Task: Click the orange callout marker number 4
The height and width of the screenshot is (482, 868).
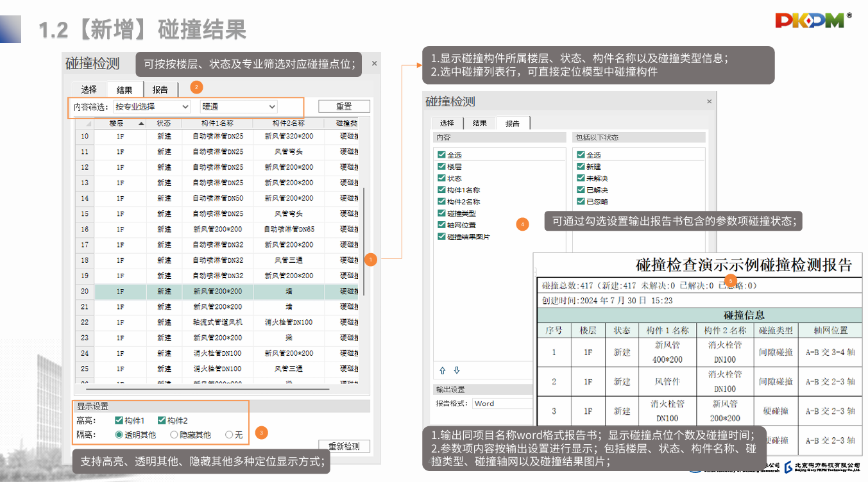Action: coord(523,224)
